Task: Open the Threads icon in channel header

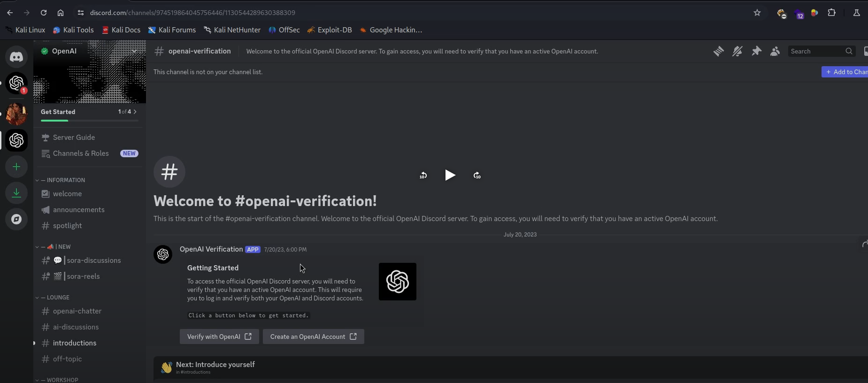Action: tap(719, 51)
